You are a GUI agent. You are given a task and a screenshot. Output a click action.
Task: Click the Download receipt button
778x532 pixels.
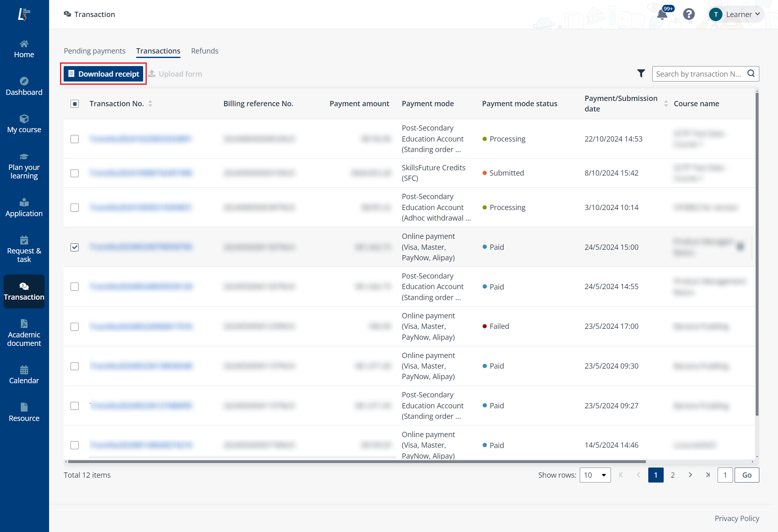coord(104,74)
